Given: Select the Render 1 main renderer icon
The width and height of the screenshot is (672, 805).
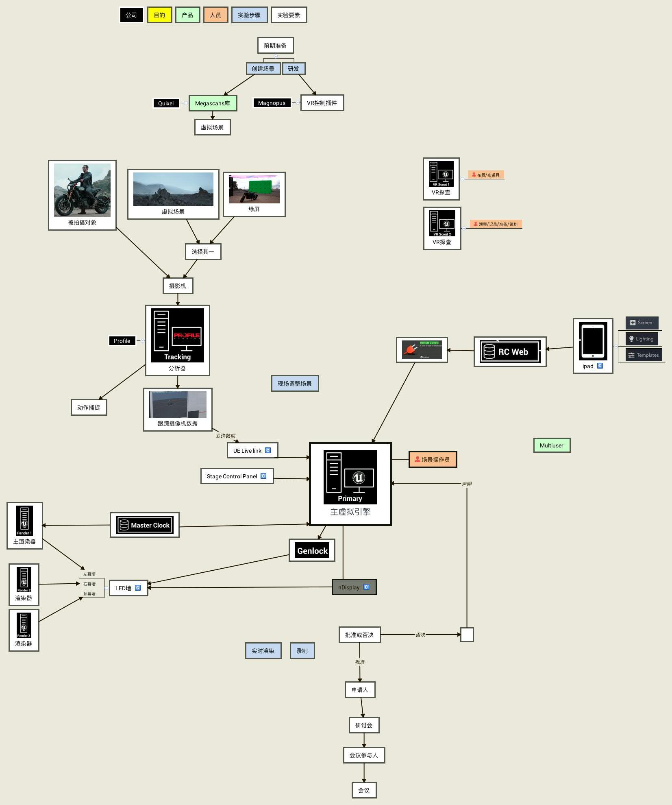Looking at the screenshot, I should tap(24, 521).
